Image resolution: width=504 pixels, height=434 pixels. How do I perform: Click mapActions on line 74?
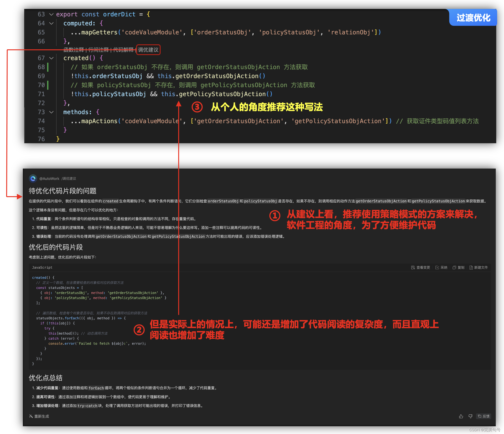(99, 121)
